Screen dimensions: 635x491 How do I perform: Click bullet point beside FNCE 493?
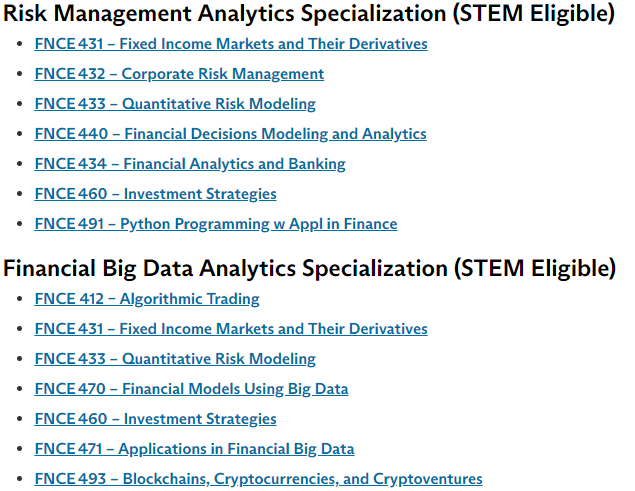point(19,478)
